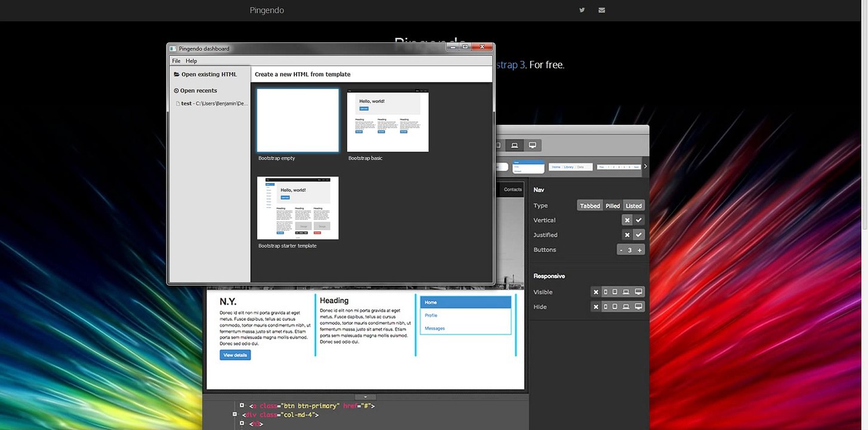Click the 'Bootstrap starter template' label
Image resolution: width=868 pixels, height=430 pixels.
[288, 246]
